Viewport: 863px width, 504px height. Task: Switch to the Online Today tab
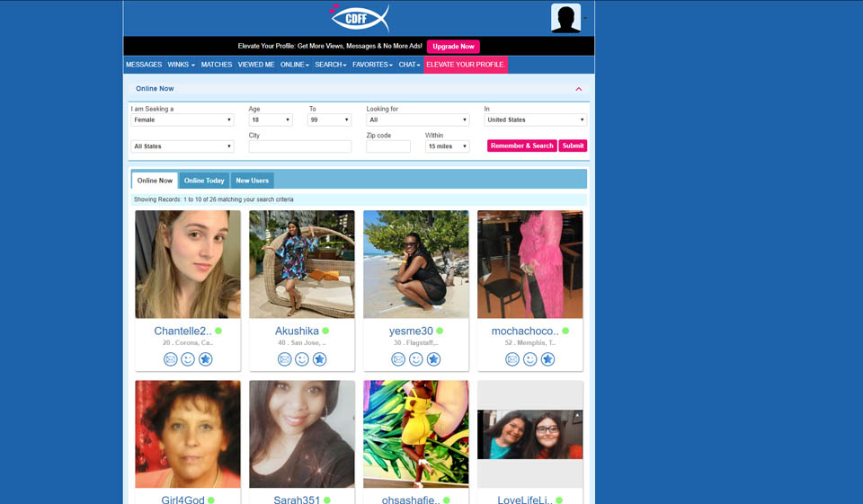tap(204, 181)
